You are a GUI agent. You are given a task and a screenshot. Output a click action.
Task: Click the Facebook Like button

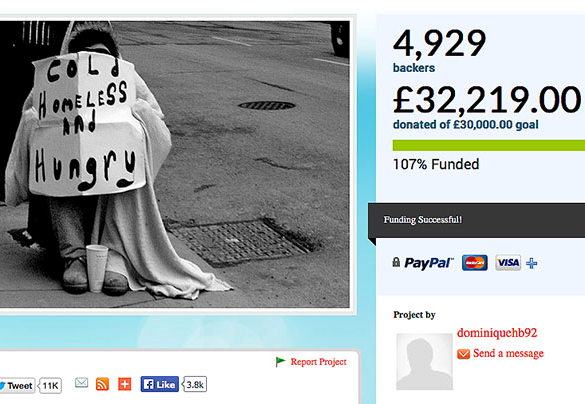[160, 384]
